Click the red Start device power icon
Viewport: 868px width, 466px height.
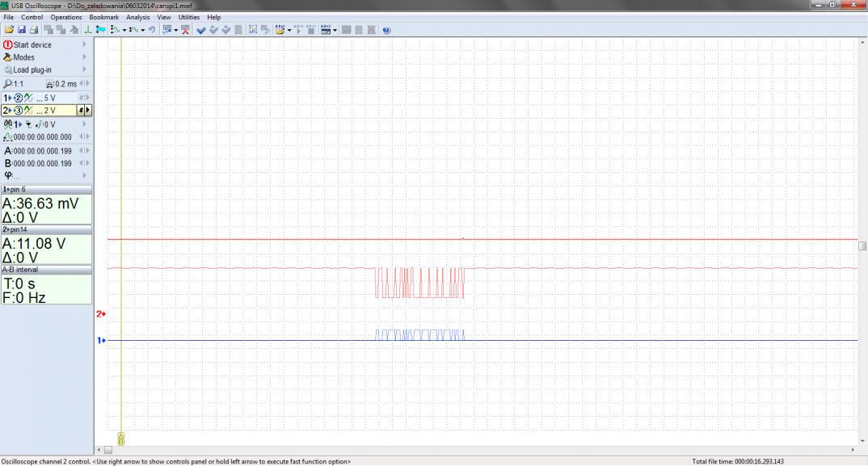point(8,45)
